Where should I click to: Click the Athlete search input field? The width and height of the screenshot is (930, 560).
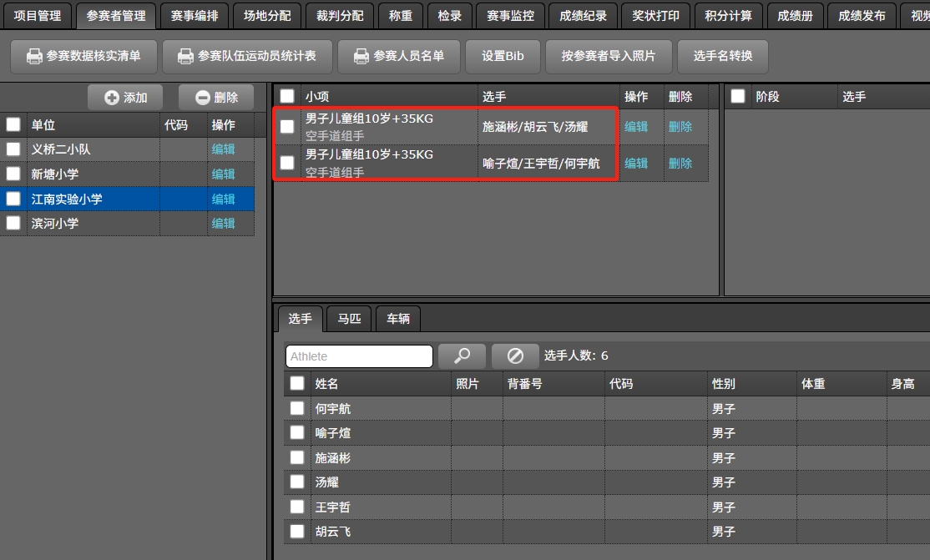(359, 356)
